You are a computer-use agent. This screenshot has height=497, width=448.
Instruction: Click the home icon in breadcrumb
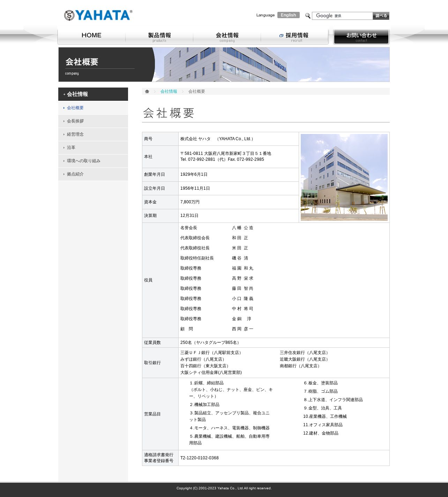tap(147, 91)
